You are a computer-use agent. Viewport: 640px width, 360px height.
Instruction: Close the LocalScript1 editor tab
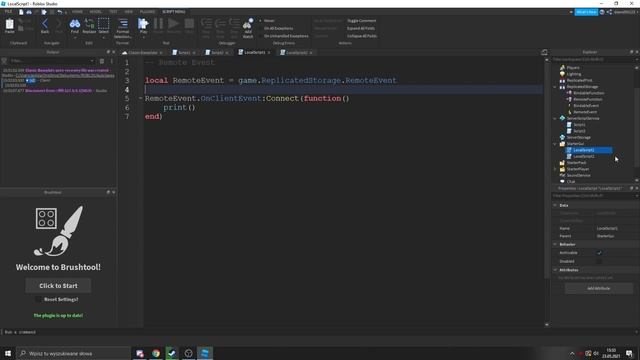269,53
